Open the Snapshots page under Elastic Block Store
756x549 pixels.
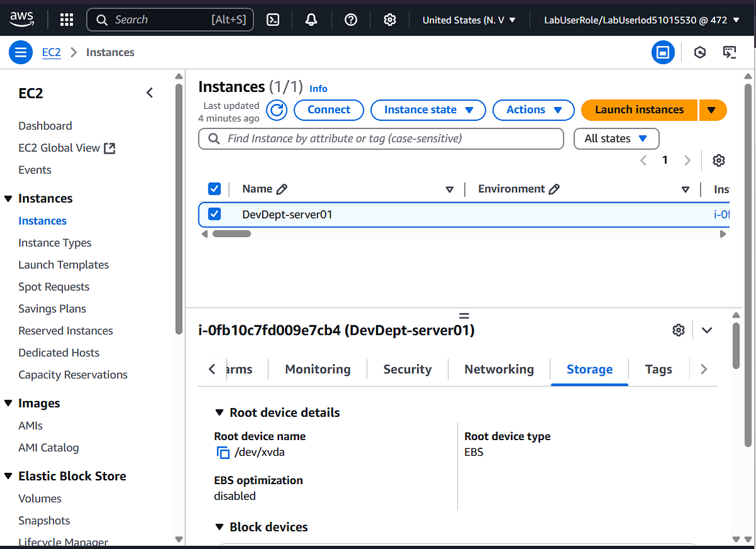click(44, 520)
